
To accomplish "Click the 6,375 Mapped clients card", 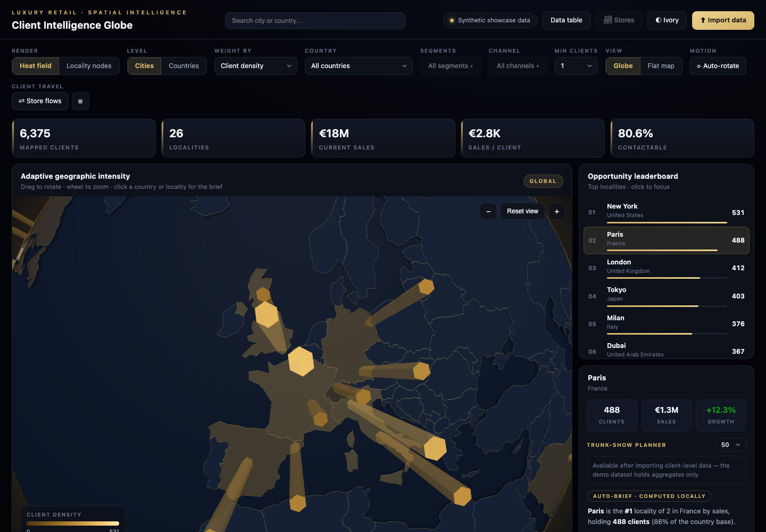I will coord(84,138).
